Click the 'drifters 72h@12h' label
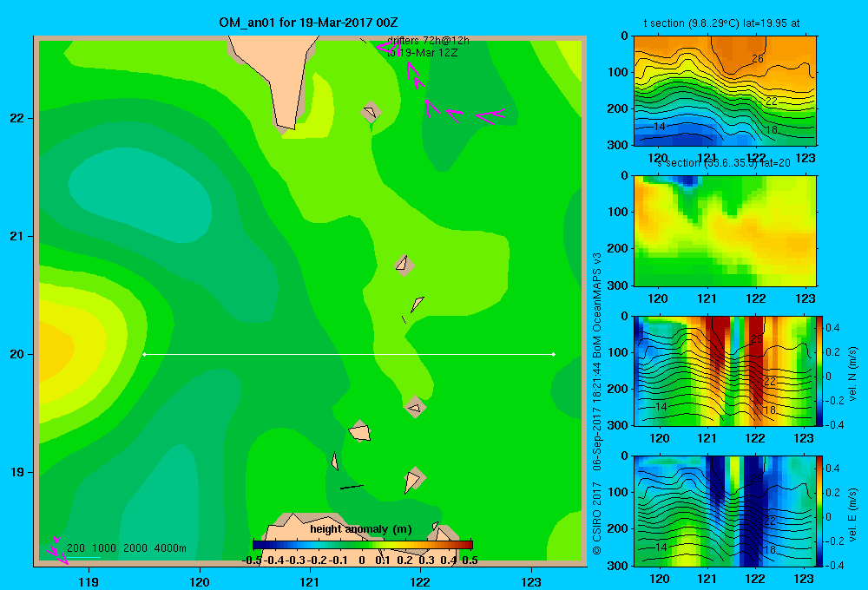Viewport: 868px width, 590px height. coord(429,41)
